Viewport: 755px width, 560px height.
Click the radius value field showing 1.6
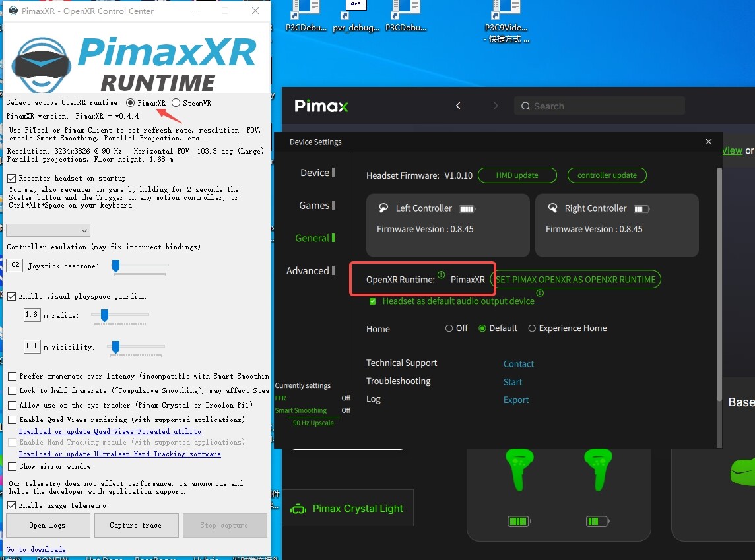coord(32,315)
